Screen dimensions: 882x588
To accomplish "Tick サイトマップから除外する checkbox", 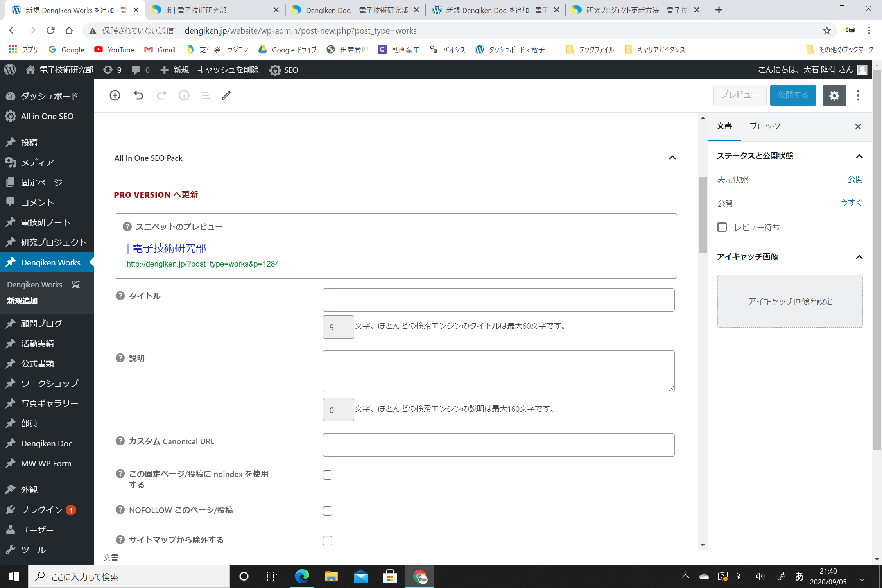I will pyautogui.click(x=328, y=541).
